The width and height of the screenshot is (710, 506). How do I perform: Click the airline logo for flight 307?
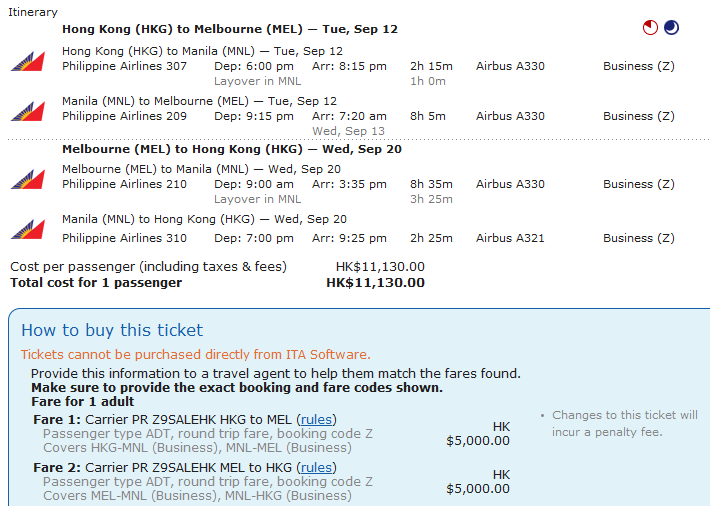click(x=27, y=60)
